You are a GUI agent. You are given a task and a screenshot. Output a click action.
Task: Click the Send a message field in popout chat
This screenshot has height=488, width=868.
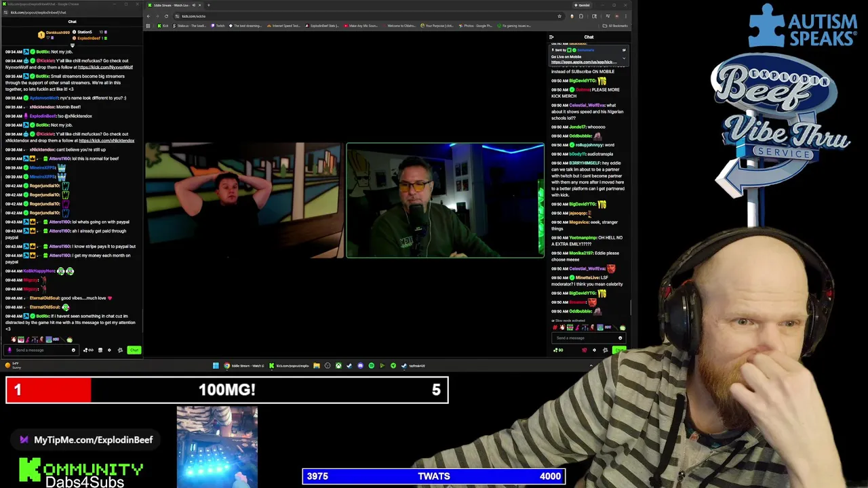pos(41,350)
